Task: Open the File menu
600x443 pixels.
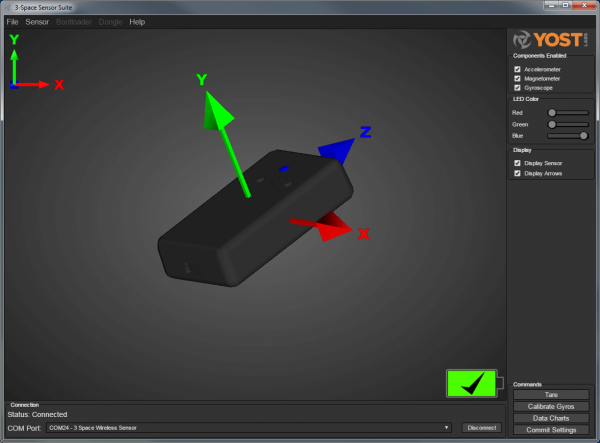Action: 13,21
